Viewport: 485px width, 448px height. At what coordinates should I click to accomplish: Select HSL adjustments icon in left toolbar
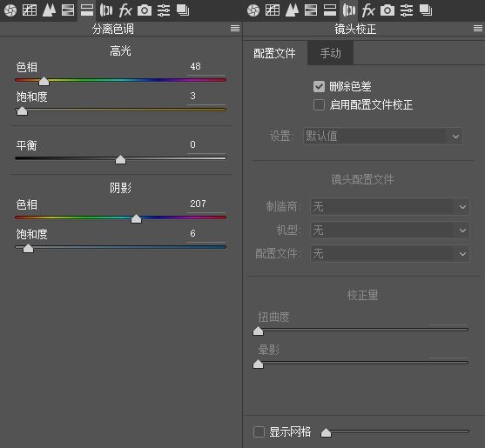68,10
